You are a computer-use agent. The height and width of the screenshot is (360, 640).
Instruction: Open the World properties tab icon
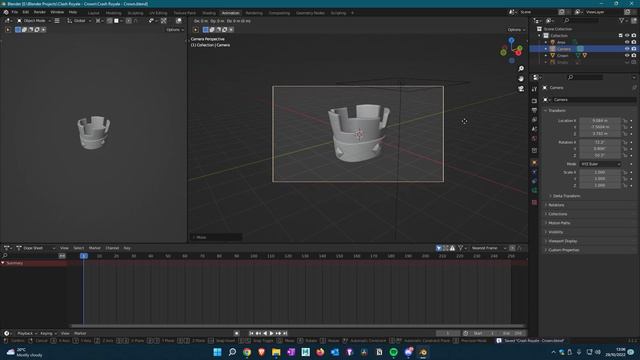(x=534, y=139)
